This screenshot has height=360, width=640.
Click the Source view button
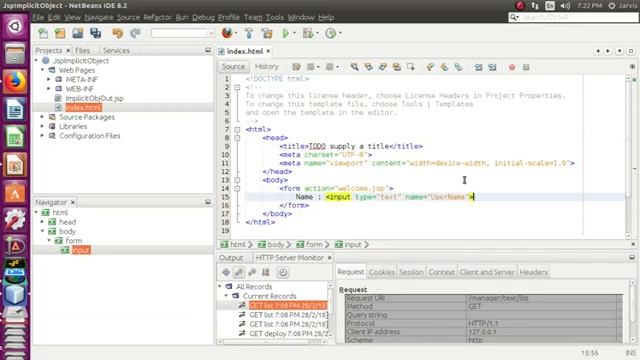click(x=233, y=67)
